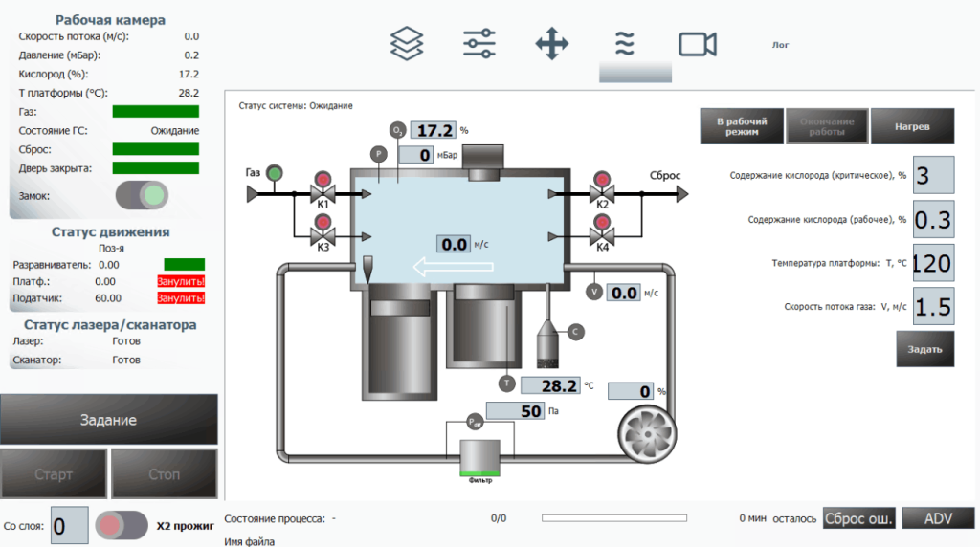980x547 pixels.
Task: Open the layers stack icon tab
Action: 407,44
